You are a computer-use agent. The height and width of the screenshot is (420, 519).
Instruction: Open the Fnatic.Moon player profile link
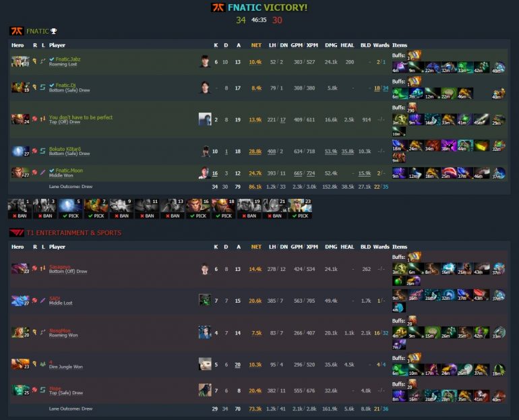(x=69, y=171)
